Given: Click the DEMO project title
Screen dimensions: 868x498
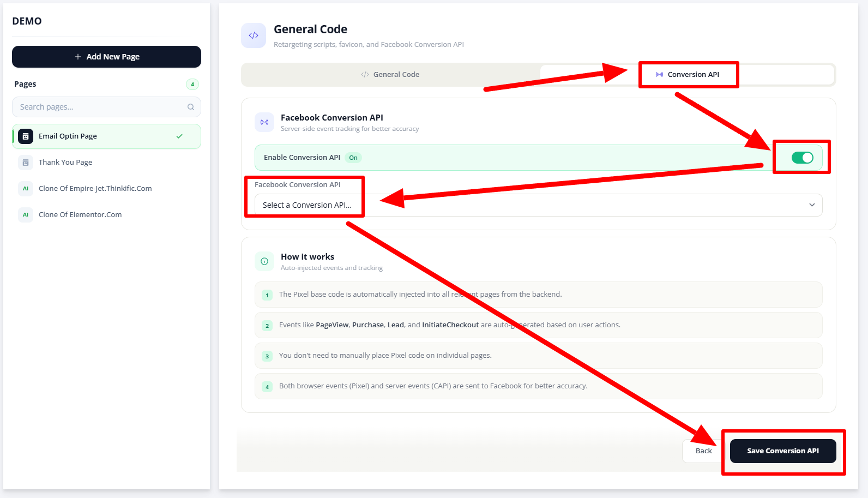Looking at the screenshot, I should click(27, 21).
